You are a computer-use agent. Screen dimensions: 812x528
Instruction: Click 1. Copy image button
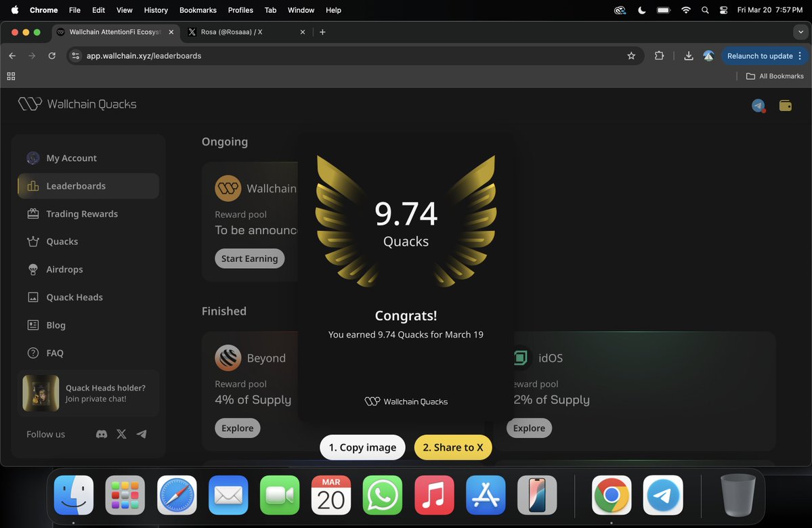(x=362, y=447)
